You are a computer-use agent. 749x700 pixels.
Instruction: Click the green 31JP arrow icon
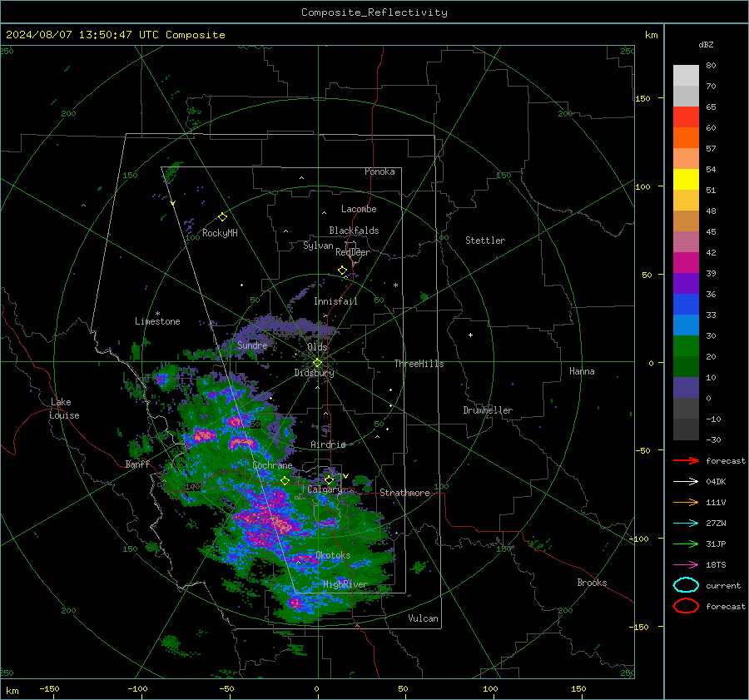686,544
